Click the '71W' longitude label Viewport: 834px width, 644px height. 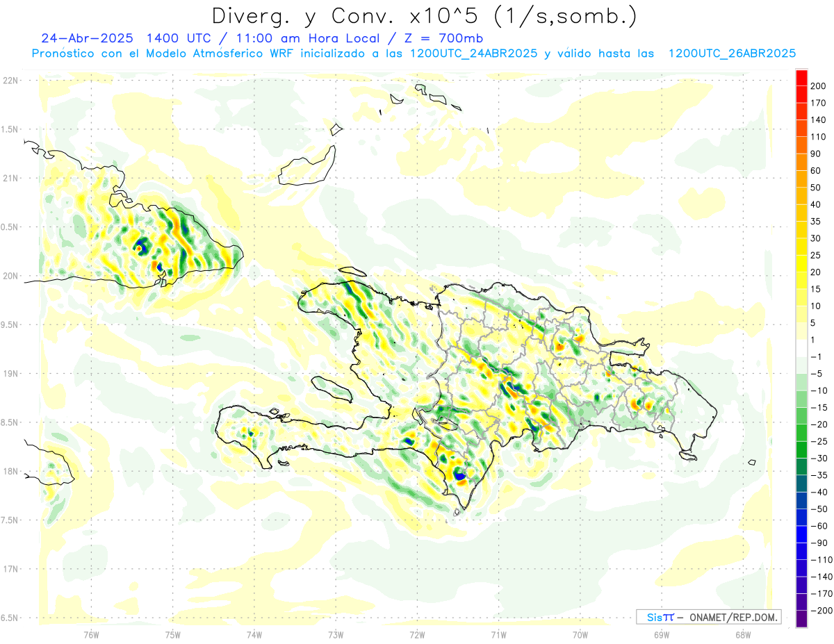pos(498,634)
